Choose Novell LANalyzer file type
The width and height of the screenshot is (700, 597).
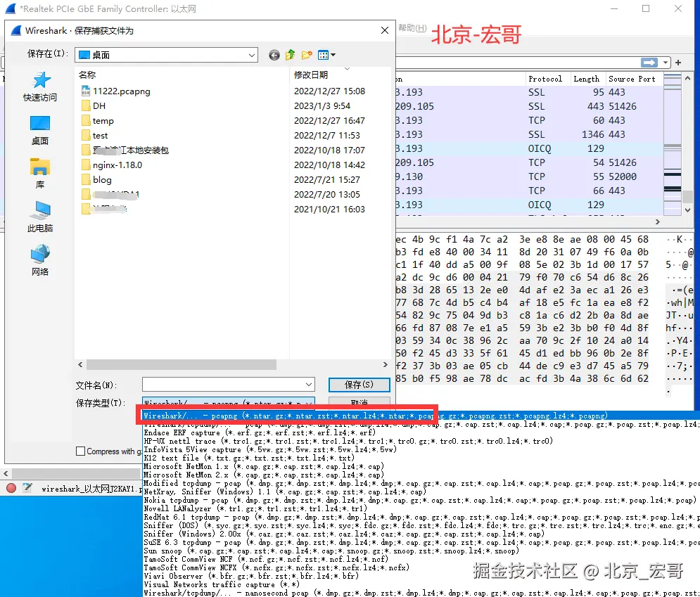(x=255, y=508)
